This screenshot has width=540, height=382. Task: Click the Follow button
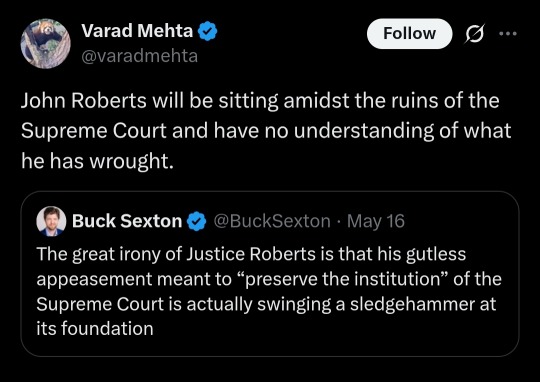point(409,33)
